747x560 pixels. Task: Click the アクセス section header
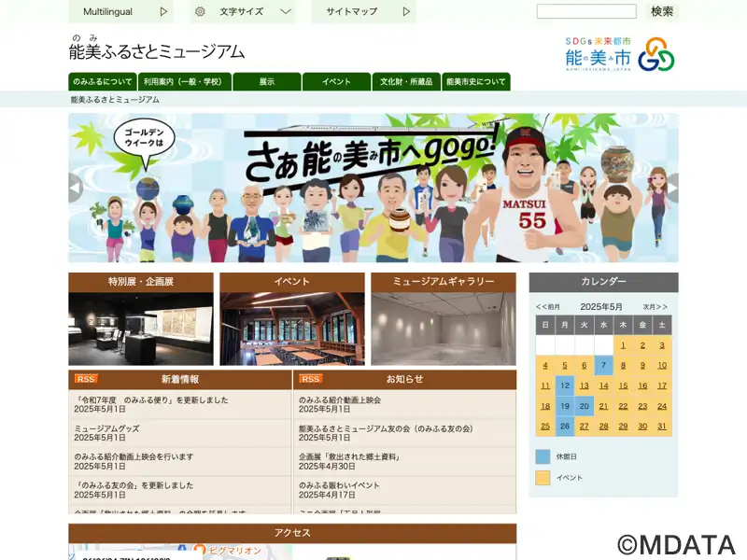click(292, 533)
